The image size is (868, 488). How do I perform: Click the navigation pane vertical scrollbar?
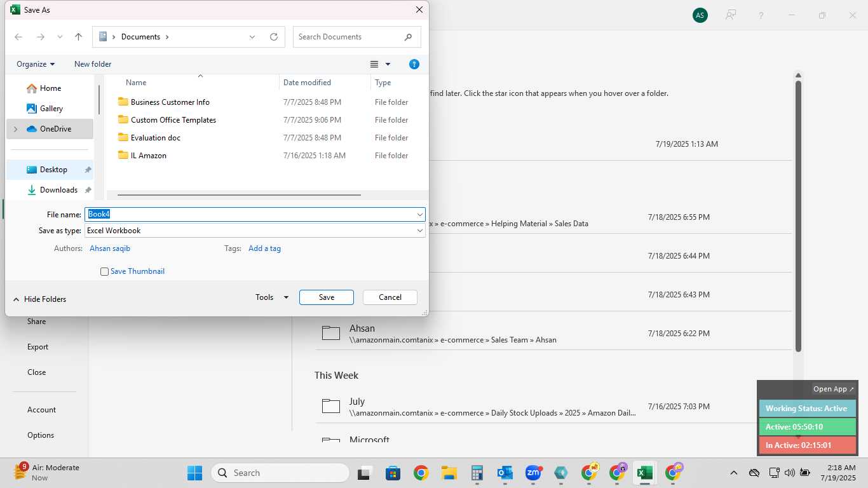point(99,100)
